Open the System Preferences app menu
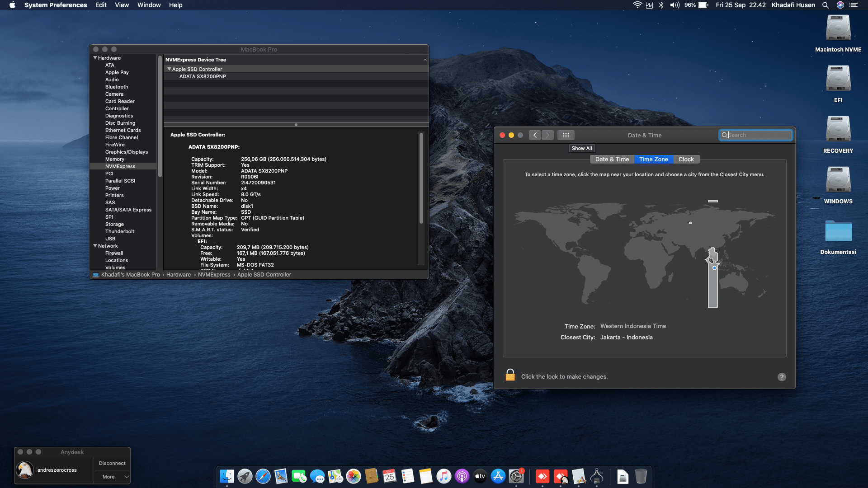Viewport: 868px width, 488px height. pos(56,5)
